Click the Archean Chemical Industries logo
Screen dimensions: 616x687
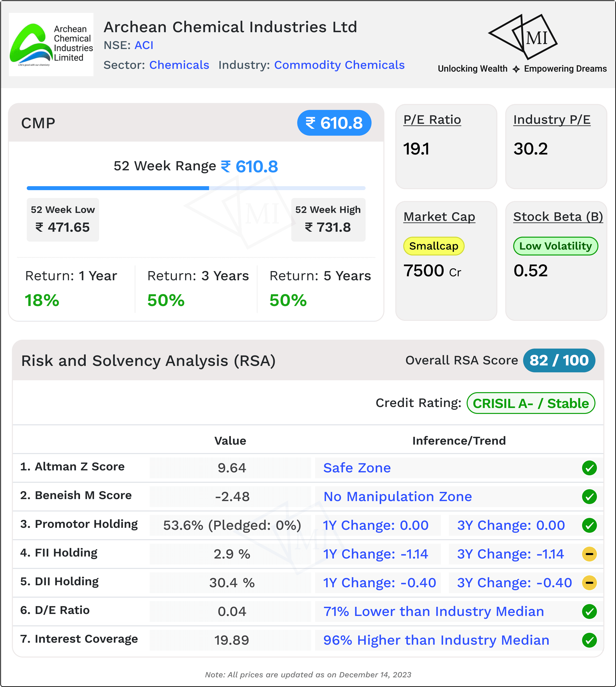[x=51, y=44]
